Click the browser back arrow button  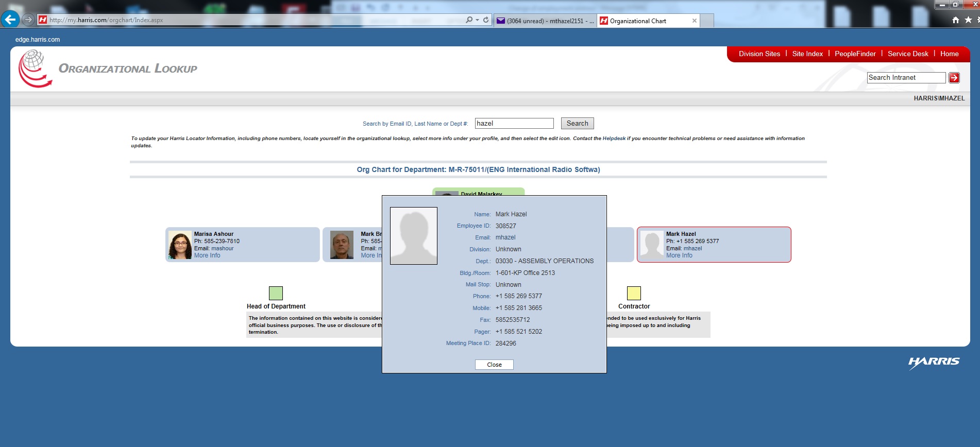(x=10, y=20)
